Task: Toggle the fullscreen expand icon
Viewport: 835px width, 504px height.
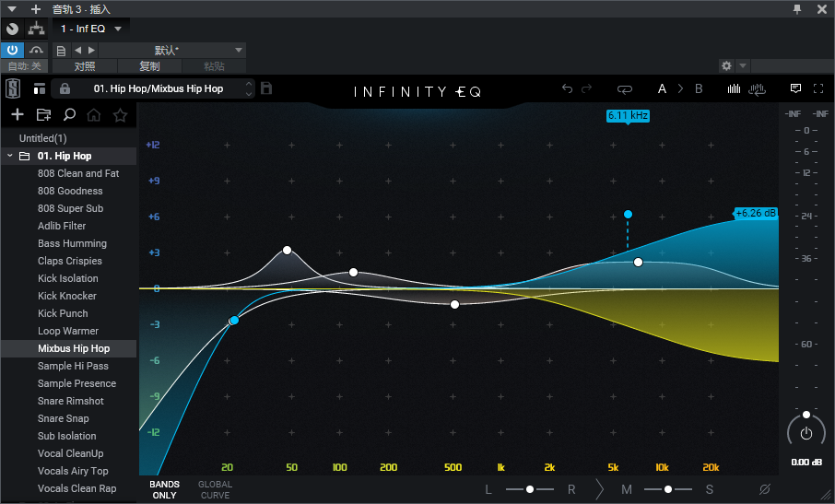Action: 818,88
